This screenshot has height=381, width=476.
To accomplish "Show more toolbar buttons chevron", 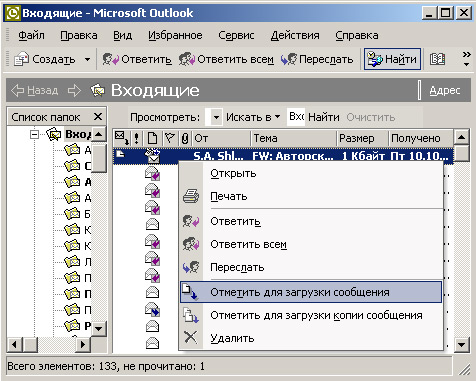I will [x=467, y=58].
